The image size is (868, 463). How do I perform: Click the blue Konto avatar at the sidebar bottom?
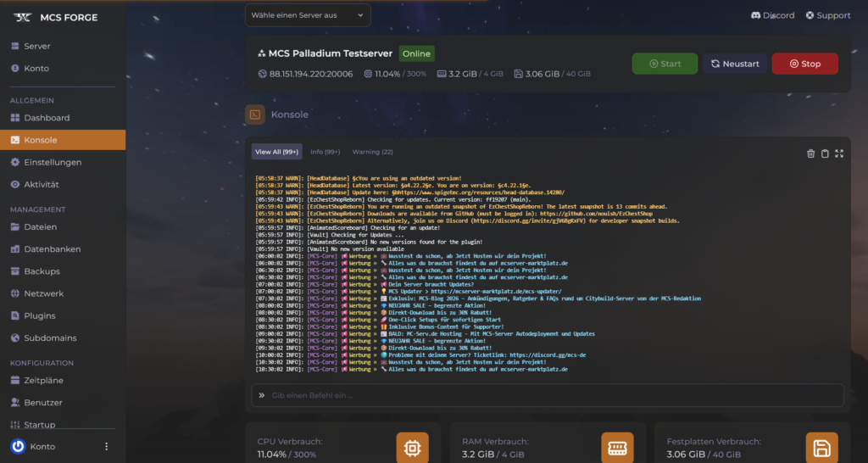[18, 446]
